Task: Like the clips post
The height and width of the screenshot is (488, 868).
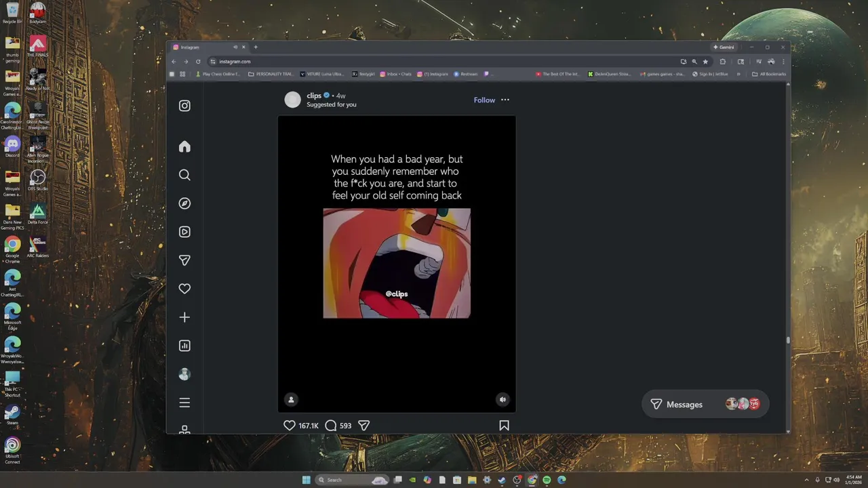Action: click(290, 426)
